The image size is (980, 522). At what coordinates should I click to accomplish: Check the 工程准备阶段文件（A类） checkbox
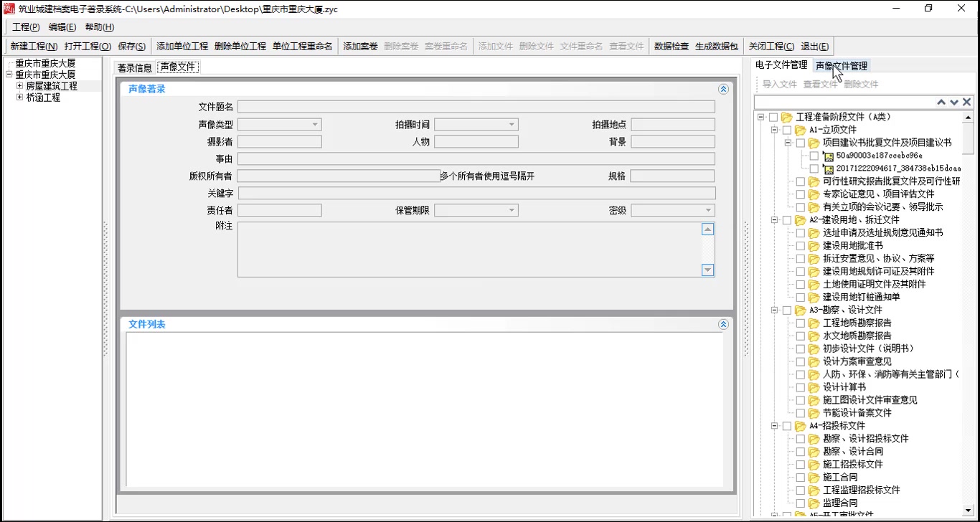coord(773,117)
